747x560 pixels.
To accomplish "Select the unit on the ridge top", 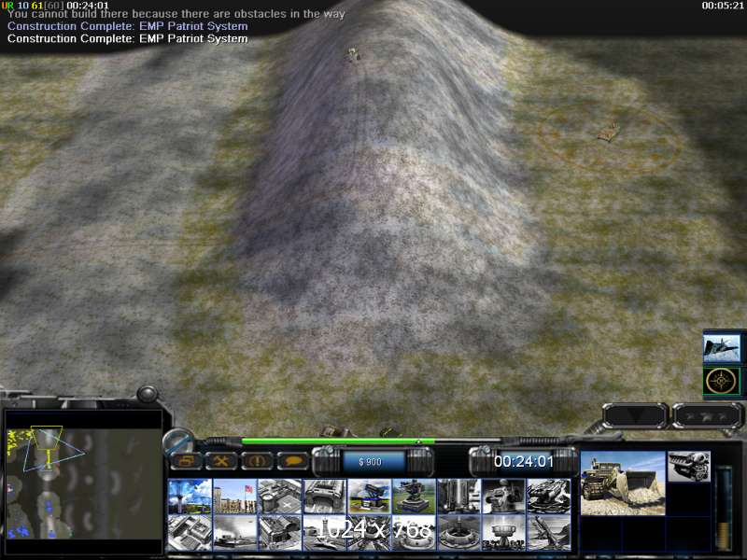I will click(x=353, y=54).
